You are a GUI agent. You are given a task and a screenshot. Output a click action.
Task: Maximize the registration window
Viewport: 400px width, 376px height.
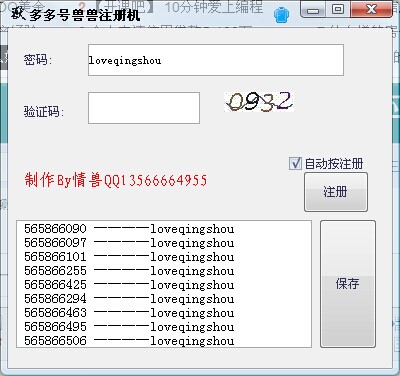point(338,9)
